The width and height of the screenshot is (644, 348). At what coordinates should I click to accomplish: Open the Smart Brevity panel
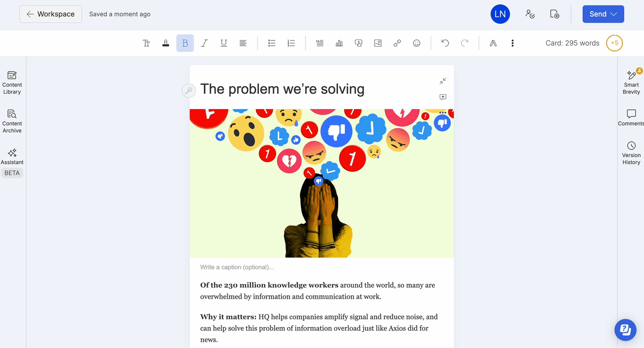click(631, 82)
